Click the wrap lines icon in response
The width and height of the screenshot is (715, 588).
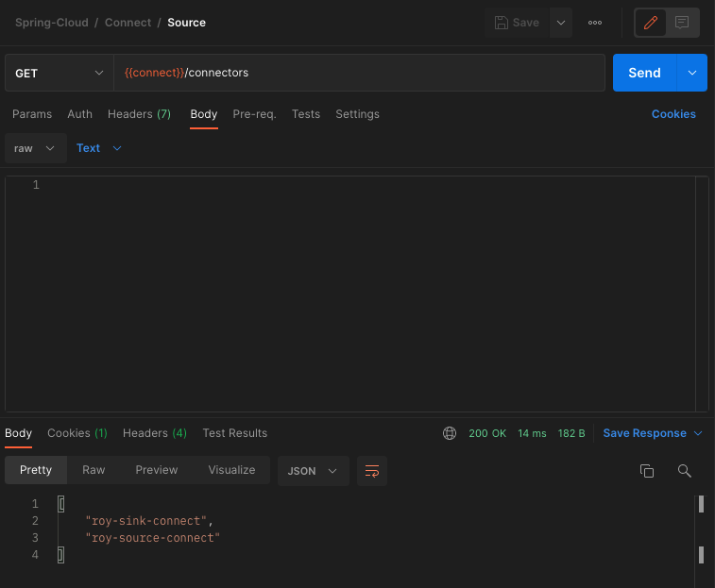372,470
